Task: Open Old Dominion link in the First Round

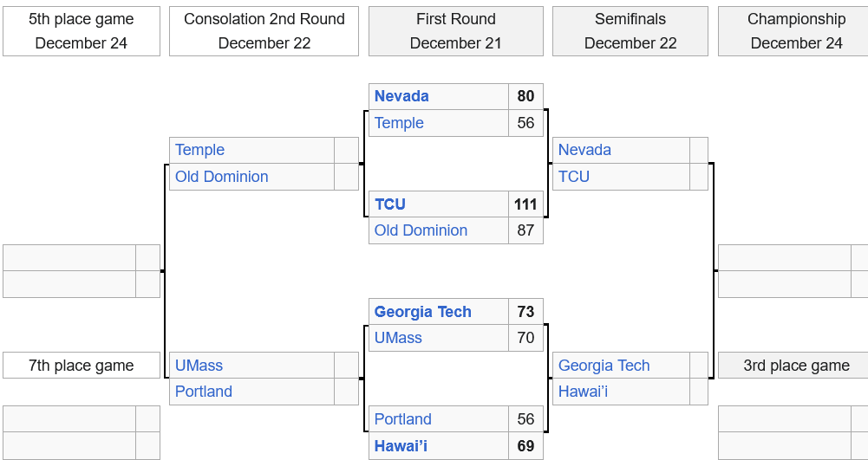Action: 421,230
